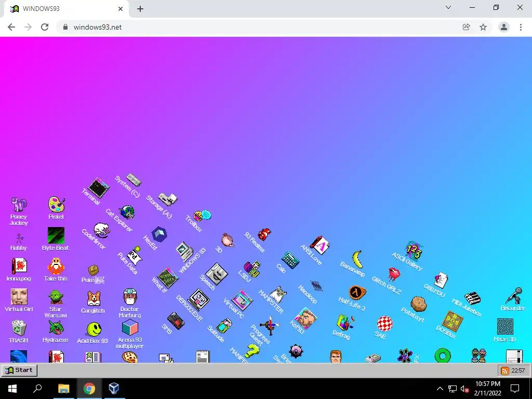Open the Poney Jockey desktop icon
The width and height of the screenshot is (532, 399).
tap(19, 204)
